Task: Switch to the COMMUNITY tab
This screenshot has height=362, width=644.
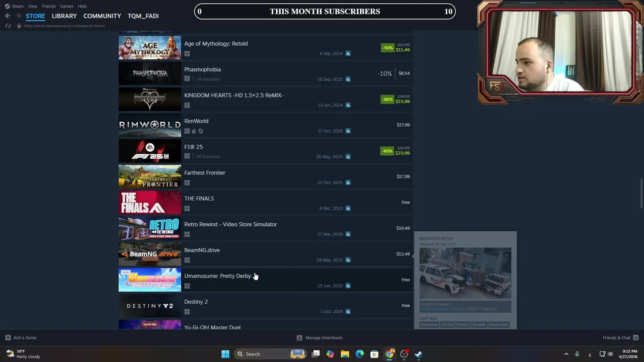Action: point(102,16)
